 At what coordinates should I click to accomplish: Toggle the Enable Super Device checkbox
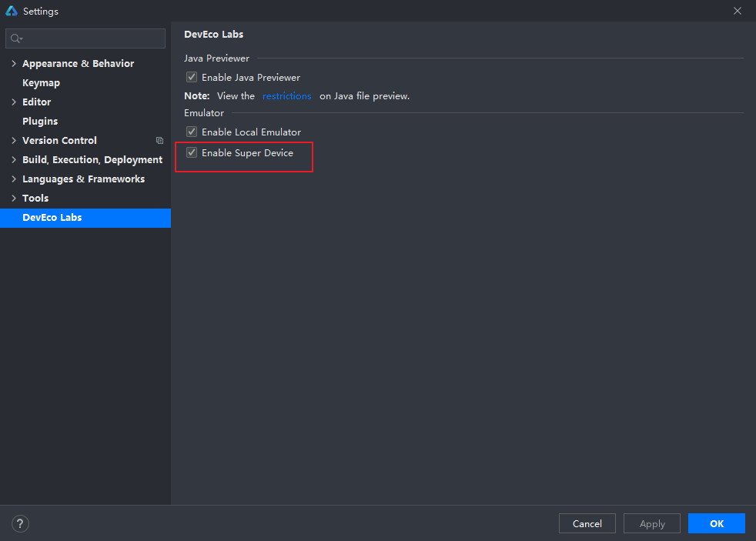pyautogui.click(x=192, y=153)
